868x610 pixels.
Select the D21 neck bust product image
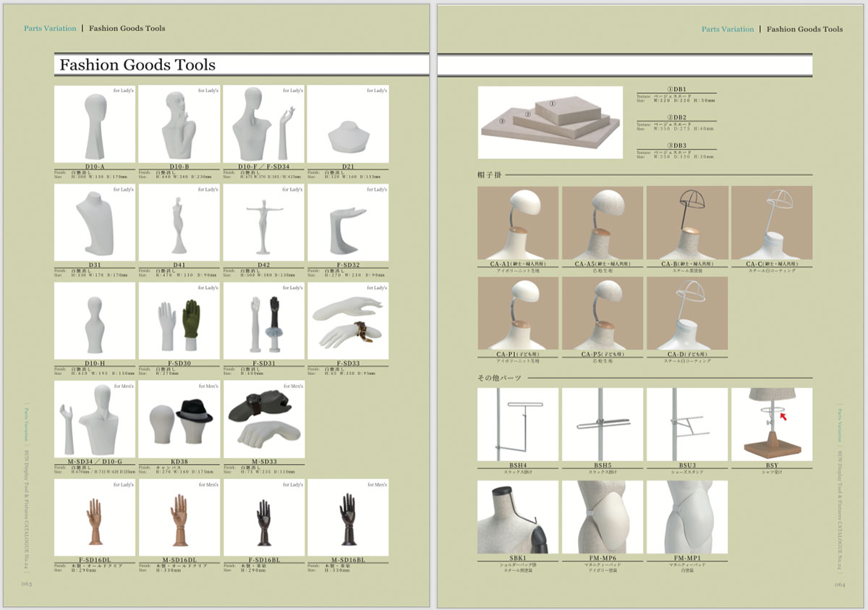point(348,124)
